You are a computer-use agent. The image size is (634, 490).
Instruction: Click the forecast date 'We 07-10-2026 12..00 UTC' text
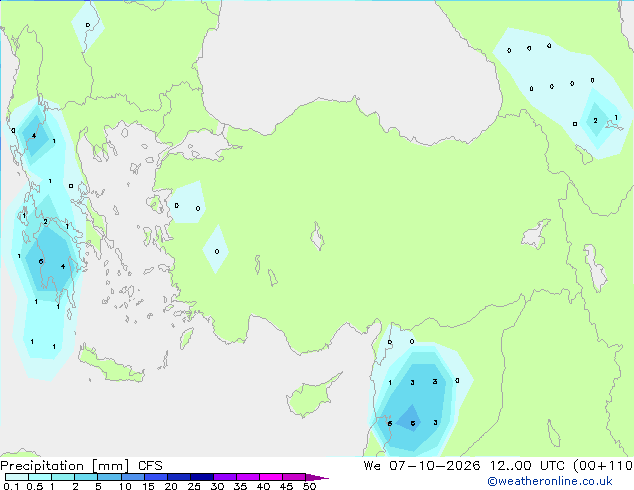[x=466, y=466]
